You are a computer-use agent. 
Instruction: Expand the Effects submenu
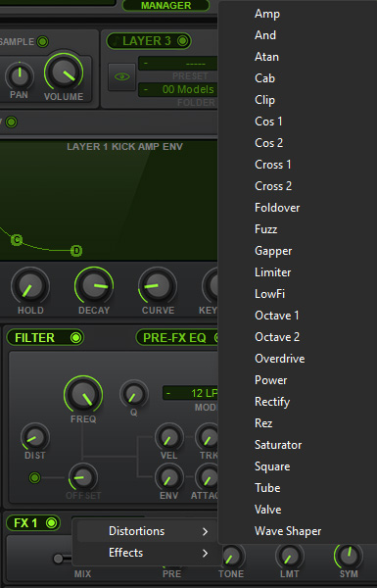(147, 553)
